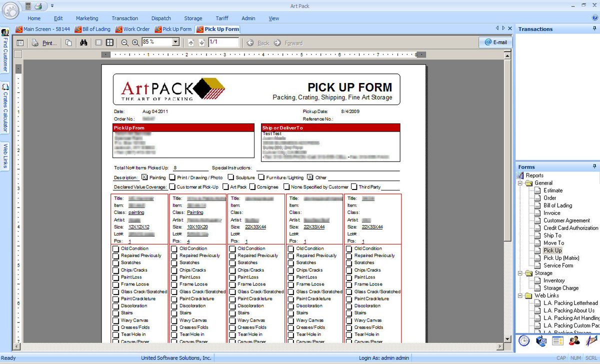Click the calculator icon in quick access toolbar
The image size is (600, 364).
(x=28, y=6)
